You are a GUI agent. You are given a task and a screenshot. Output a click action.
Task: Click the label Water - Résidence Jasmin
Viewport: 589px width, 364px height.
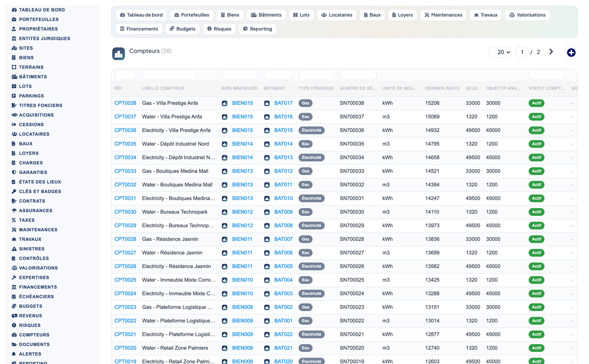point(172,253)
